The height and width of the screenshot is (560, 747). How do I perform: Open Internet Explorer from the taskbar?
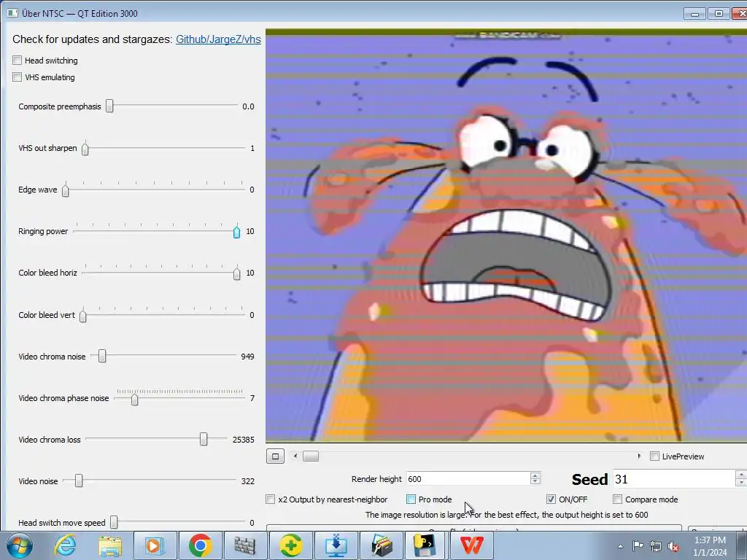(66, 545)
